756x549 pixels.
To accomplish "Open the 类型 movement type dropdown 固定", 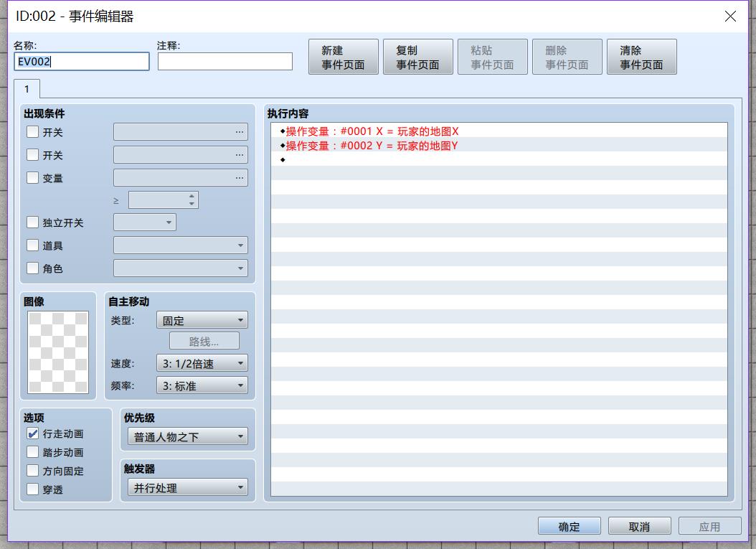I will point(202,320).
